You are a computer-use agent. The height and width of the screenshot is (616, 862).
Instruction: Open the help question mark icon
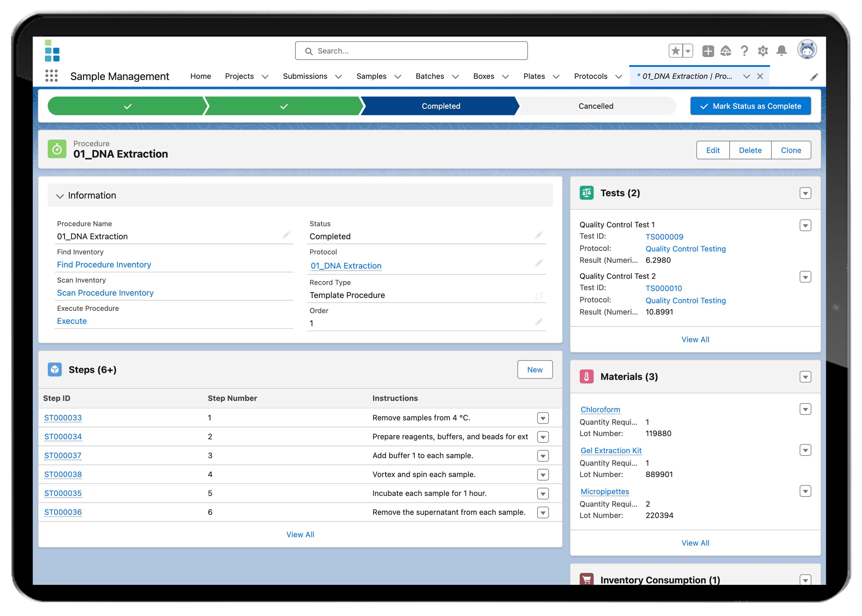744,51
